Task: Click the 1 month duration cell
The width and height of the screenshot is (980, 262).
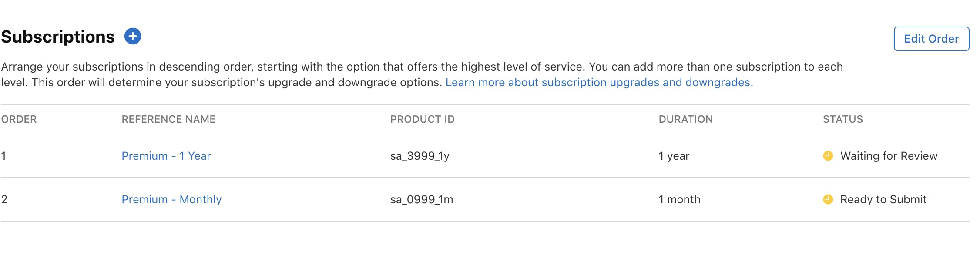Action: [679, 199]
